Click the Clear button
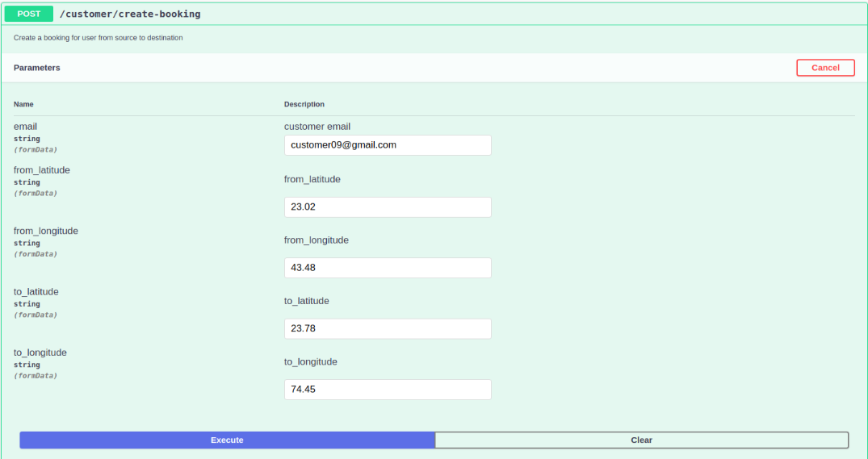Image resolution: width=868 pixels, height=459 pixels. click(642, 440)
